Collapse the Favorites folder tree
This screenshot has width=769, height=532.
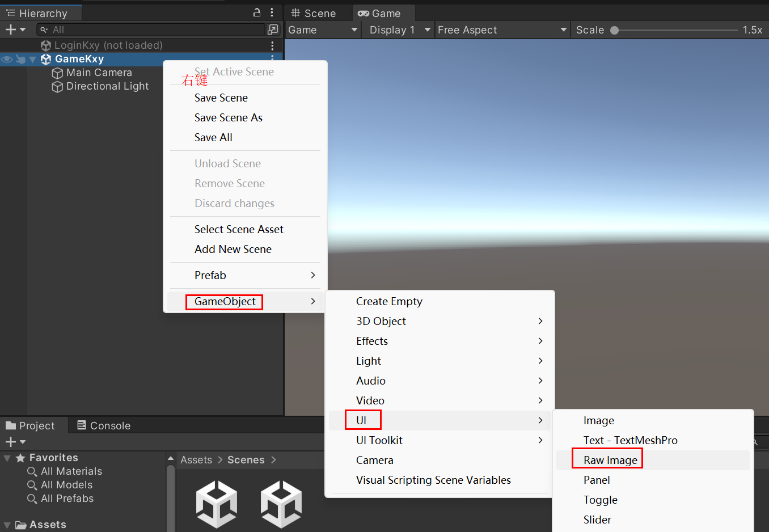tap(7, 458)
